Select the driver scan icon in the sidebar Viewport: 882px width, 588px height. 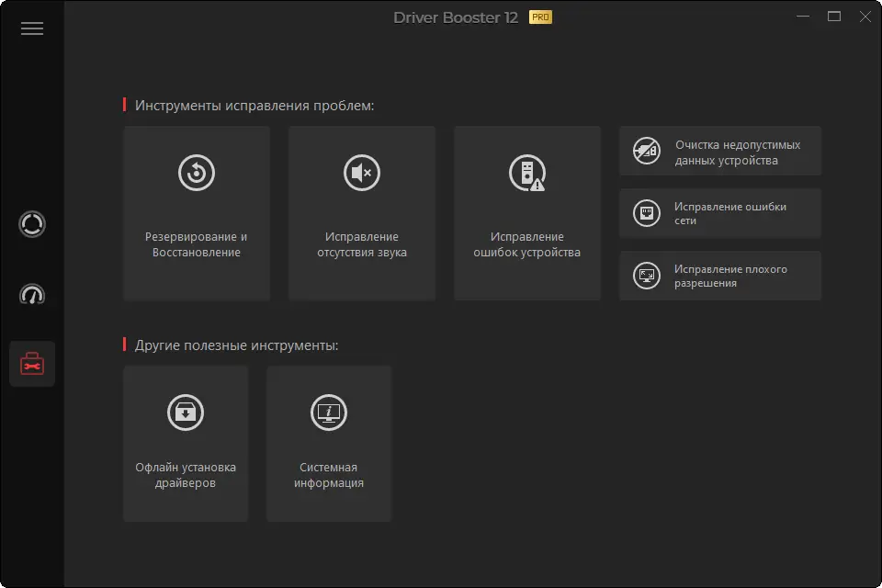32,223
